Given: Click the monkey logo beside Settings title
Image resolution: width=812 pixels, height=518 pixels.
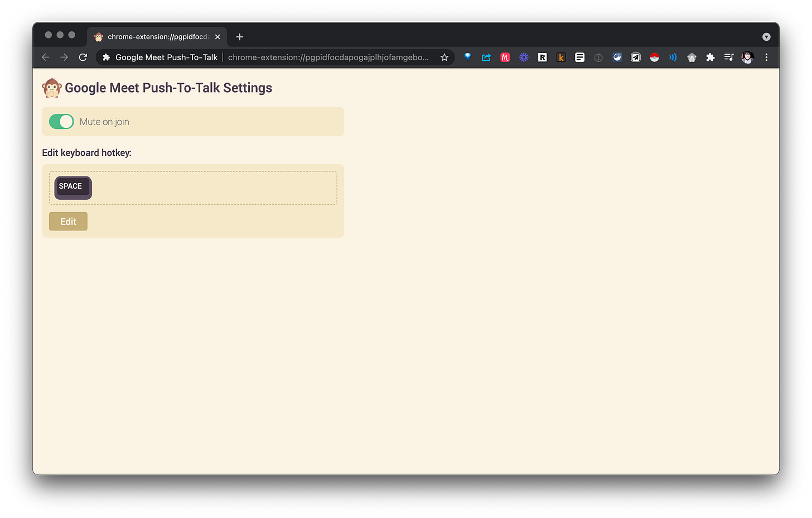Looking at the screenshot, I should (x=52, y=88).
